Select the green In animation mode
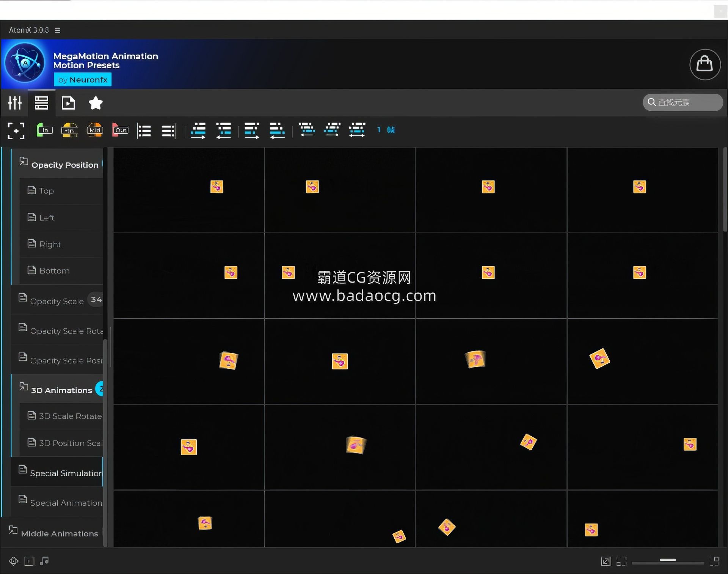 [x=44, y=130]
